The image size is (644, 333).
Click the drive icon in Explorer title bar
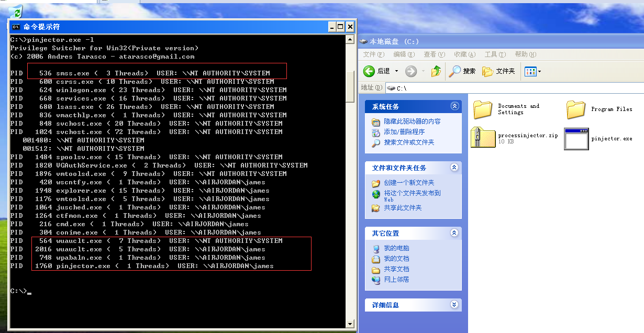click(x=364, y=41)
